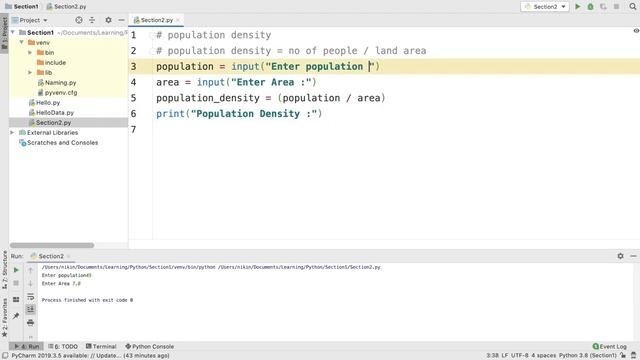The image size is (640, 360).
Task: Open the Terminal tool window
Action: (101, 346)
